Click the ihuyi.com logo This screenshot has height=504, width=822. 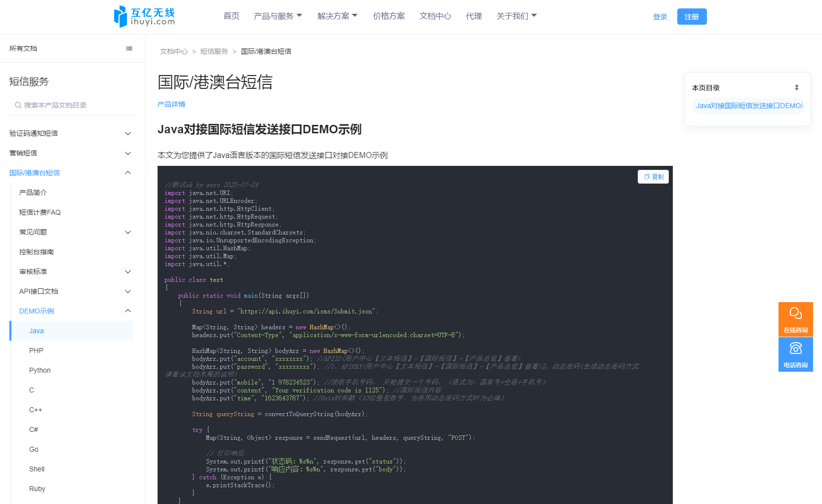pos(144,16)
